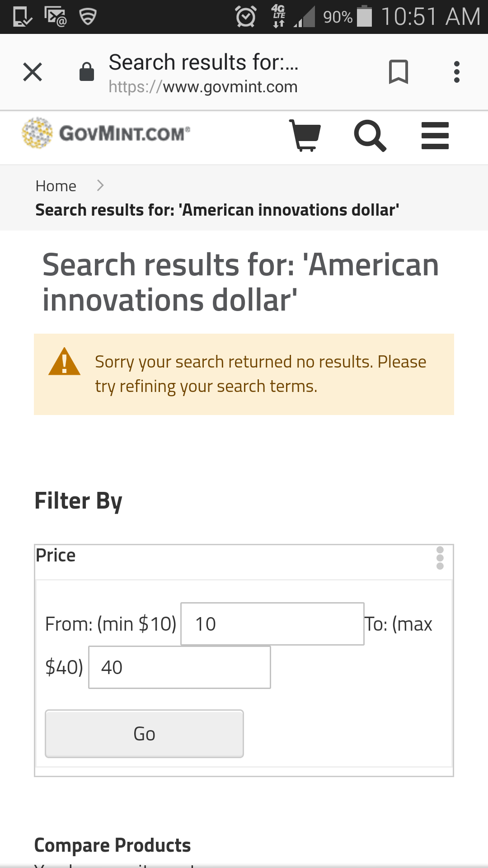The image size is (488, 868).
Task: Click the warning triangle icon
Action: [64, 362]
